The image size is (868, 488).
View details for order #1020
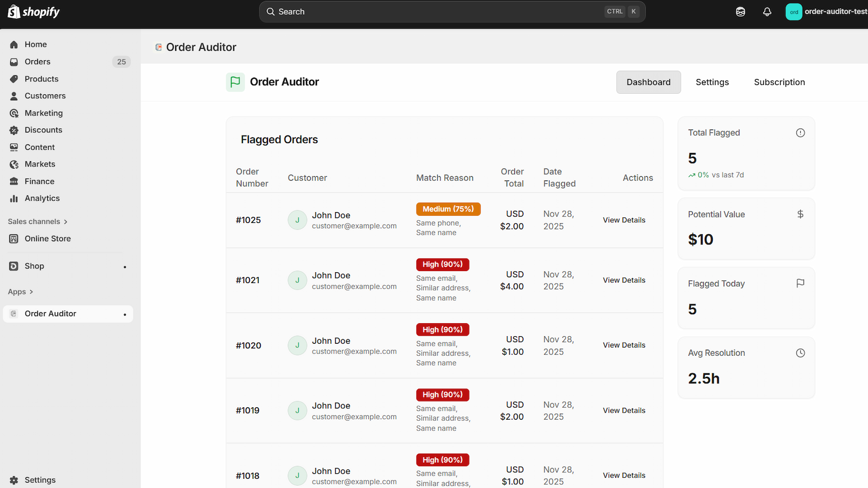click(624, 345)
